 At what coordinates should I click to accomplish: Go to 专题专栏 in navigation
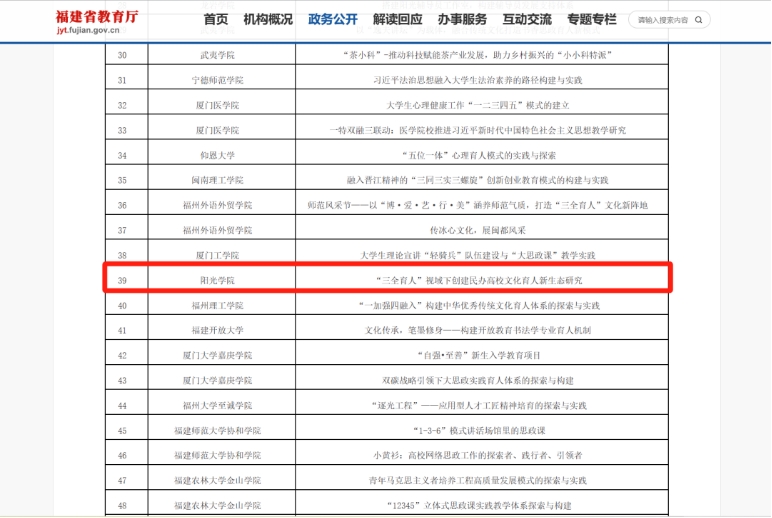(x=592, y=20)
